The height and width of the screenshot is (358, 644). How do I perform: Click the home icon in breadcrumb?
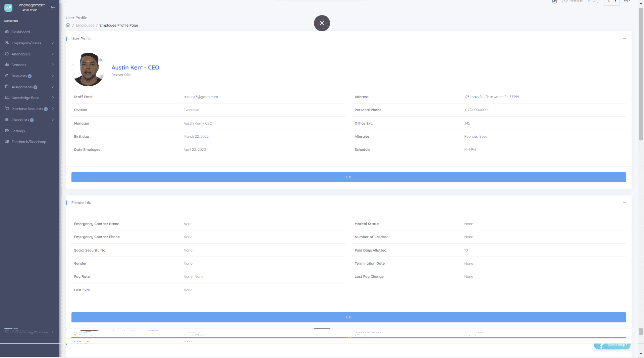pos(68,25)
